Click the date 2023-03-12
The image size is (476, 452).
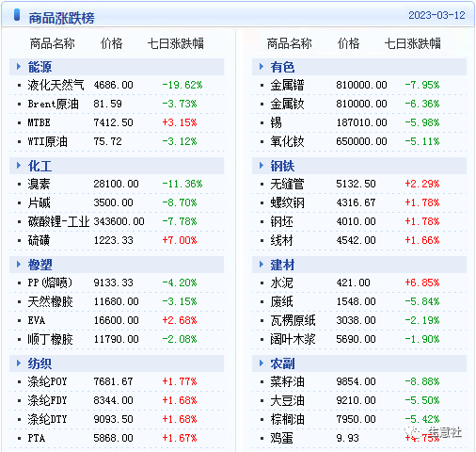[436, 15]
